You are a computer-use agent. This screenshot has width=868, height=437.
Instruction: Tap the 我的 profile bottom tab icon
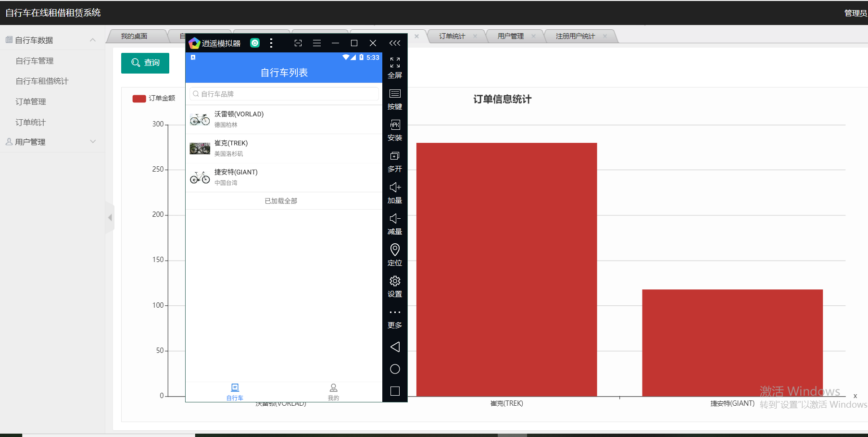(x=333, y=387)
